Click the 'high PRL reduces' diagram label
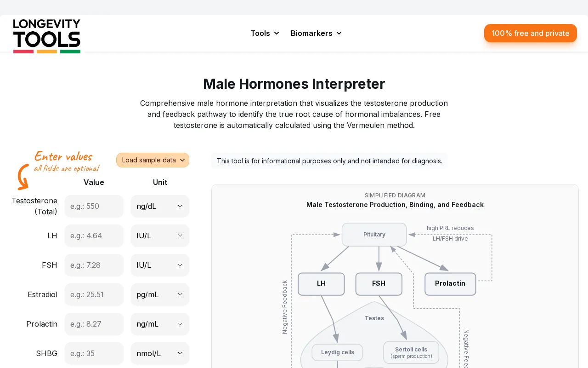 point(450,228)
